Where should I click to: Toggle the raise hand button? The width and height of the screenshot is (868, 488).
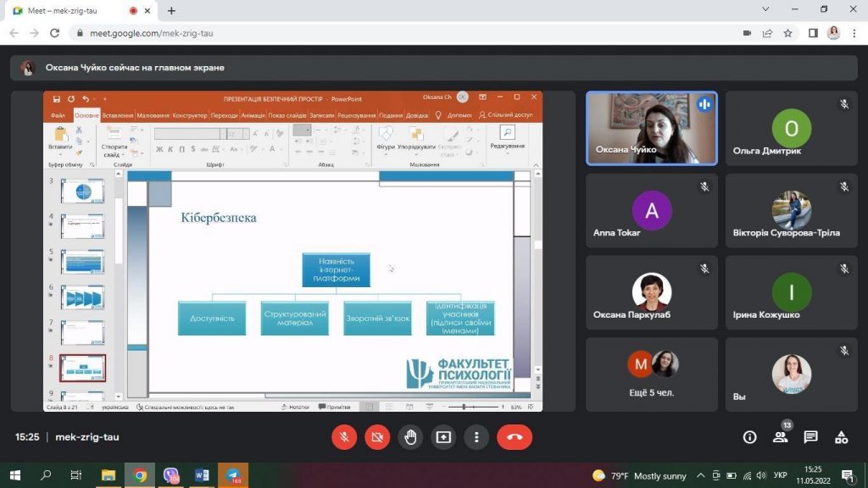[410, 437]
